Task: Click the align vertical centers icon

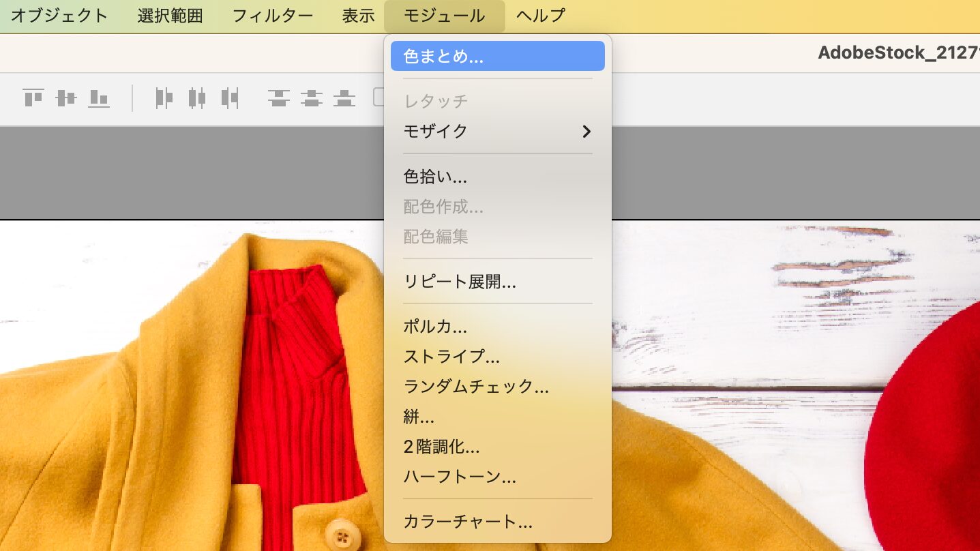Action: (66, 98)
